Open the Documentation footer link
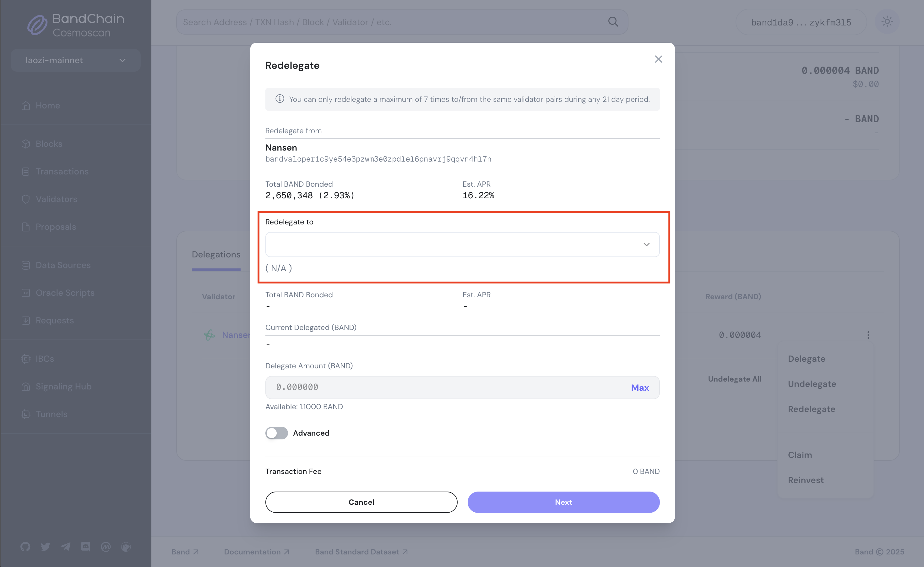This screenshot has height=567, width=924. click(x=257, y=552)
